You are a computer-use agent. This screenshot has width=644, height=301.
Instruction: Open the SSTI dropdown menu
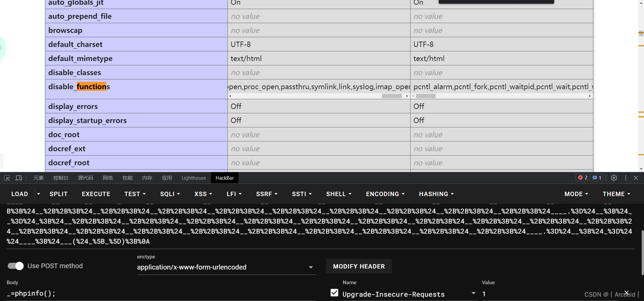pos(302,194)
